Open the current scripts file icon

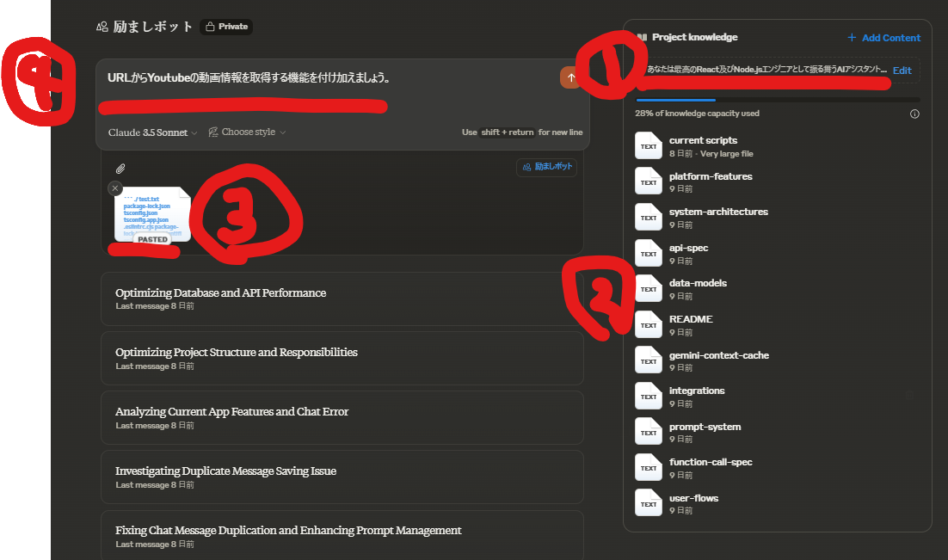click(x=648, y=145)
